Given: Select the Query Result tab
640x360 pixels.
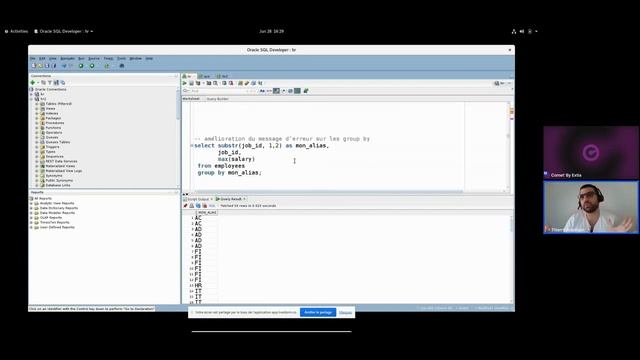Looking at the screenshot, I should 230,199.
